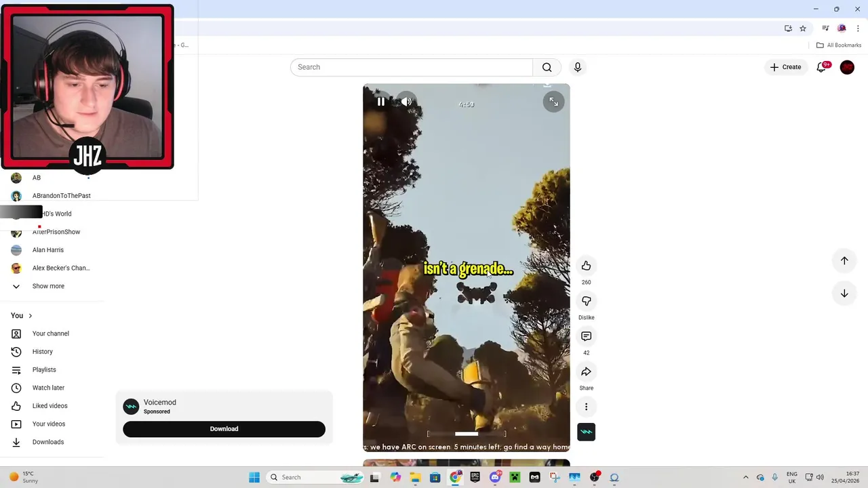Open Discord from the taskbar
The height and width of the screenshot is (488, 868).
coord(495,477)
